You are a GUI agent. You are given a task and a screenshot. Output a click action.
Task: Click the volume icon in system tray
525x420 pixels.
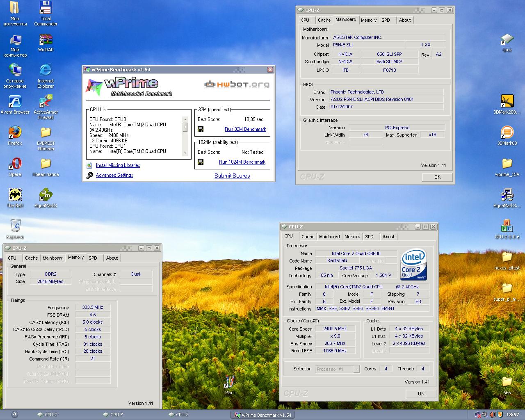pos(492,415)
